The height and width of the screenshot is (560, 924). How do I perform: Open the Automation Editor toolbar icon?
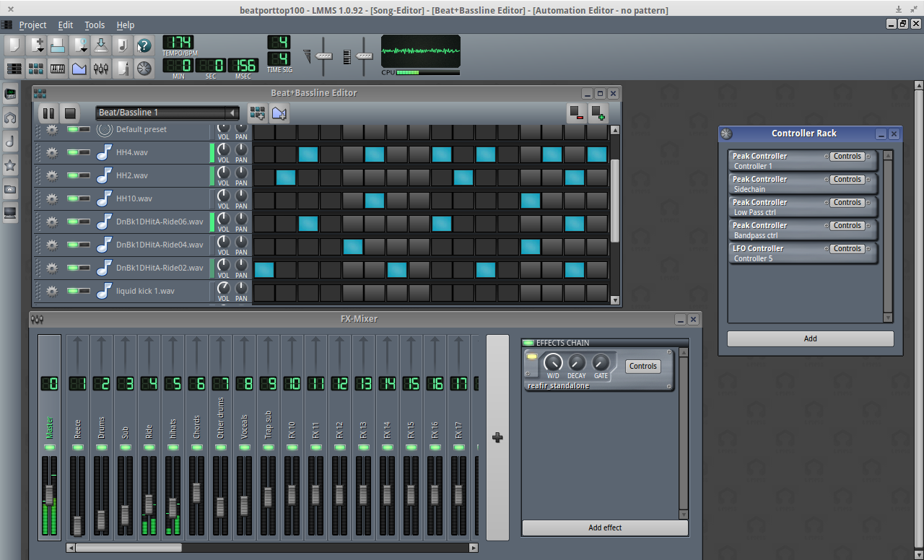(79, 69)
